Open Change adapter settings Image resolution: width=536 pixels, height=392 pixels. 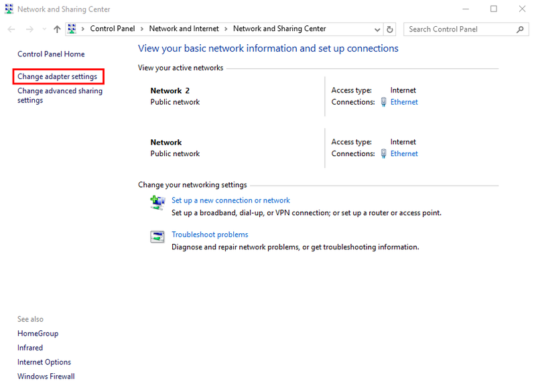(x=58, y=76)
